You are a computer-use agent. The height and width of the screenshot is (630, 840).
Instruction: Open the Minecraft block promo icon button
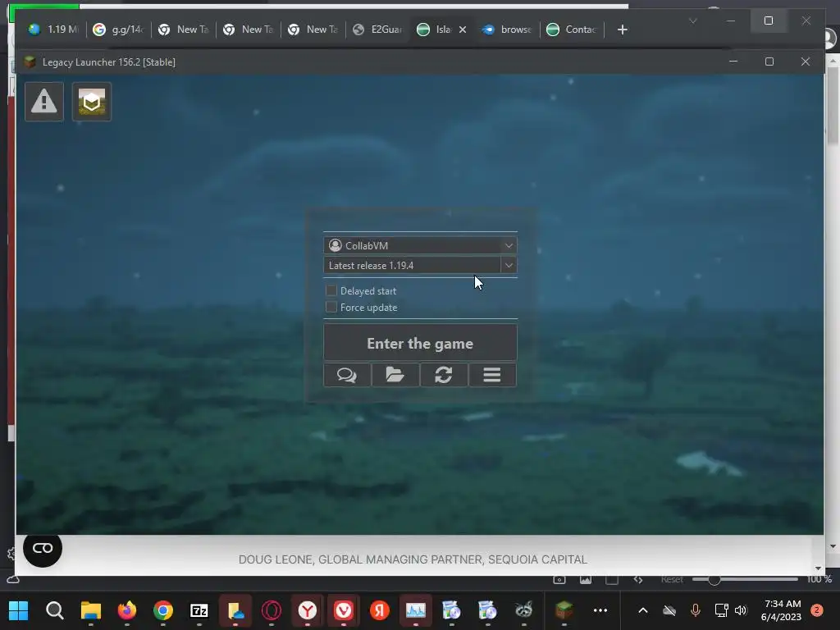click(x=92, y=101)
